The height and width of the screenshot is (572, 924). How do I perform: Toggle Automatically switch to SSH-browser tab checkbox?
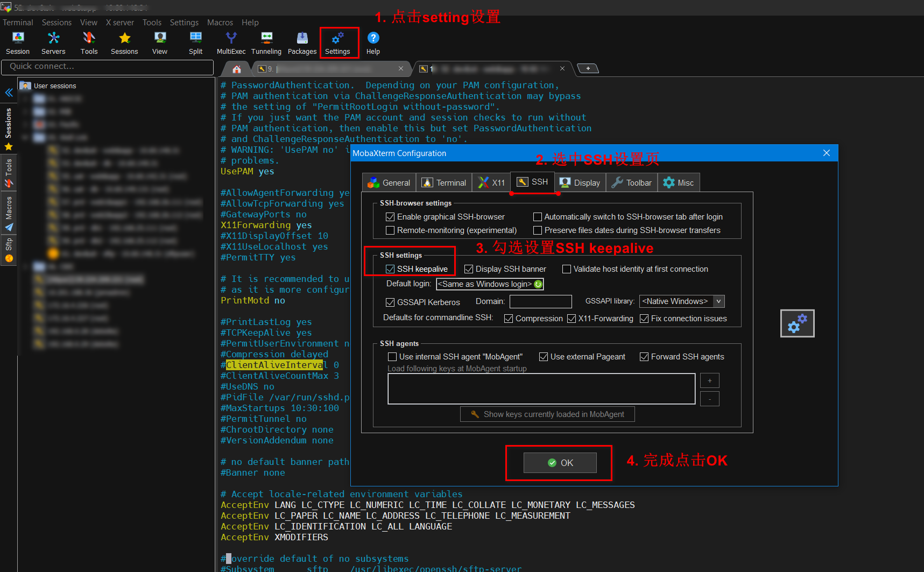(537, 217)
